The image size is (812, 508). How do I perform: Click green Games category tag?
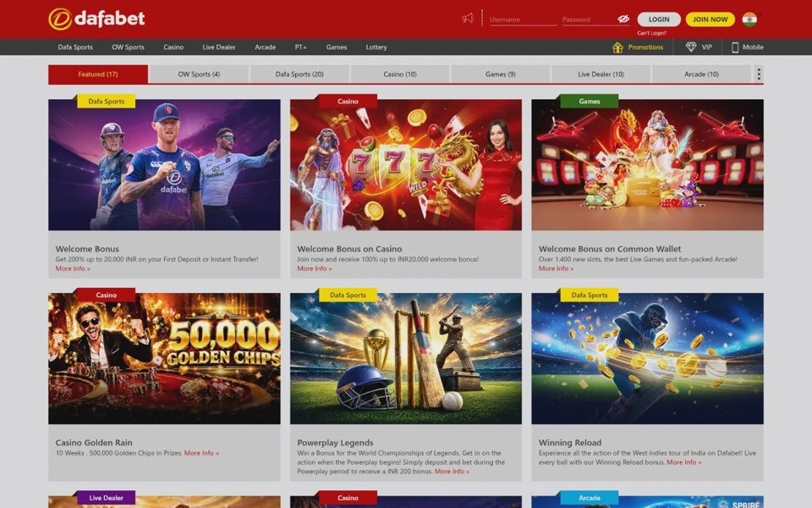click(590, 101)
